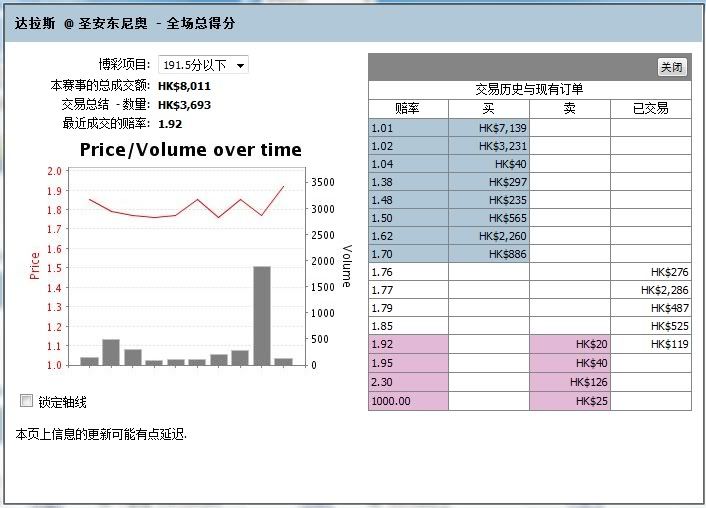Click the tallest volume bar in chart

262,315
